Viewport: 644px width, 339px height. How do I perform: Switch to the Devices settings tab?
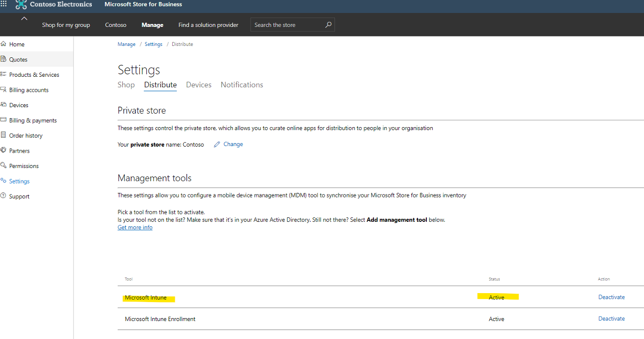(199, 85)
